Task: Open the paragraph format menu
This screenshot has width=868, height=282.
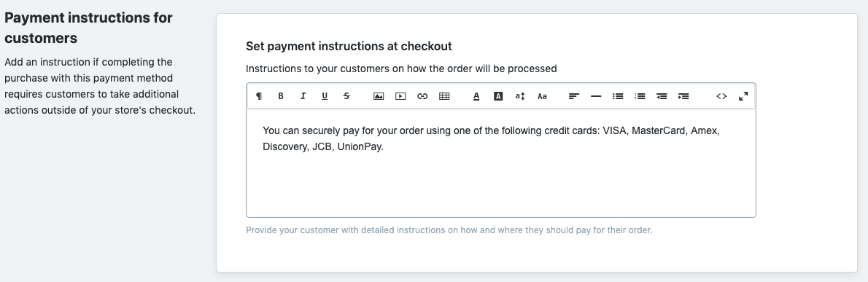Action: [x=258, y=96]
